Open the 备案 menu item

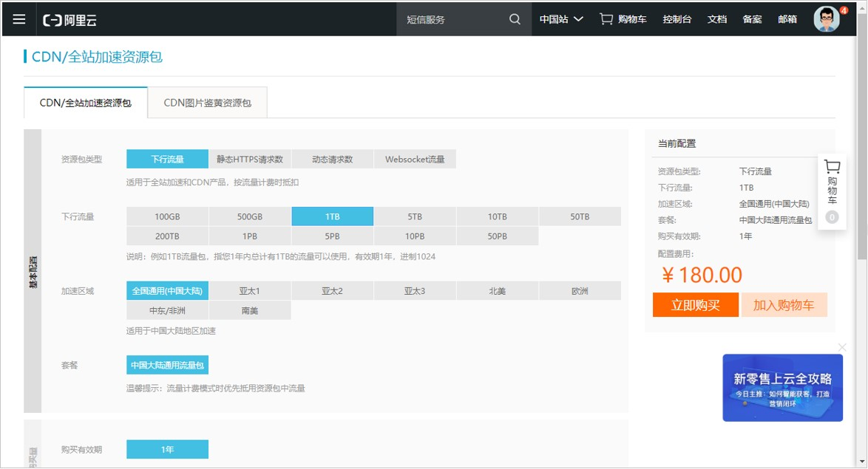click(753, 19)
